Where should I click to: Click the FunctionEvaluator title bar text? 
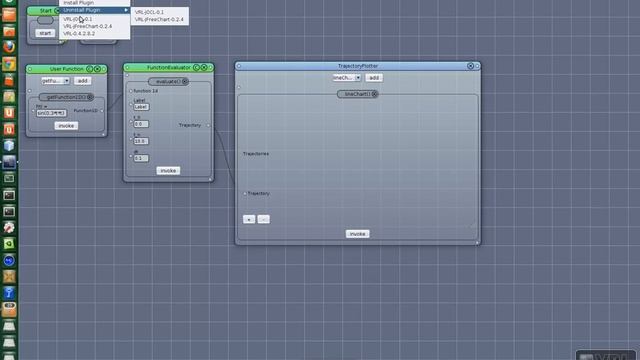(169, 67)
